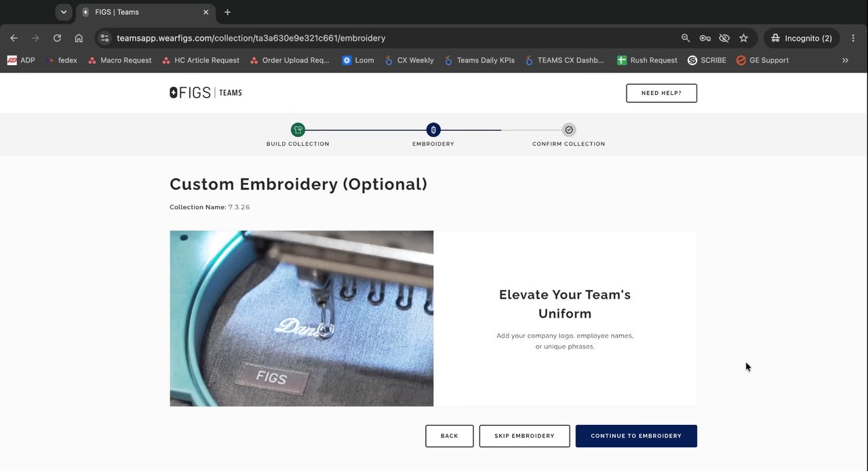
Task: Open a new browser tab
Action: [227, 12]
